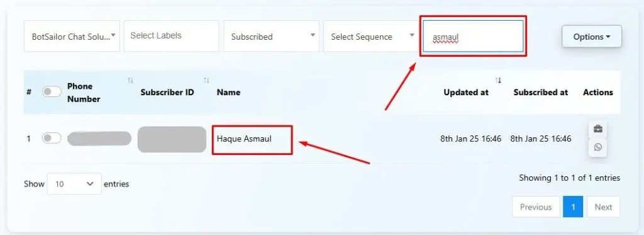This screenshot has height=235, width=644.
Task: Open the Subscribed status dropdown
Action: tap(271, 36)
